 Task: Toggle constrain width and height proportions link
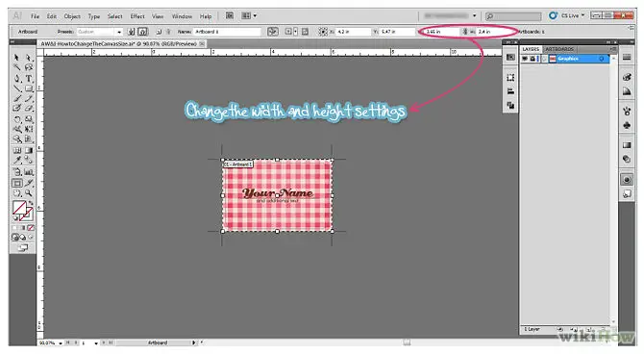(x=465, y=32)
